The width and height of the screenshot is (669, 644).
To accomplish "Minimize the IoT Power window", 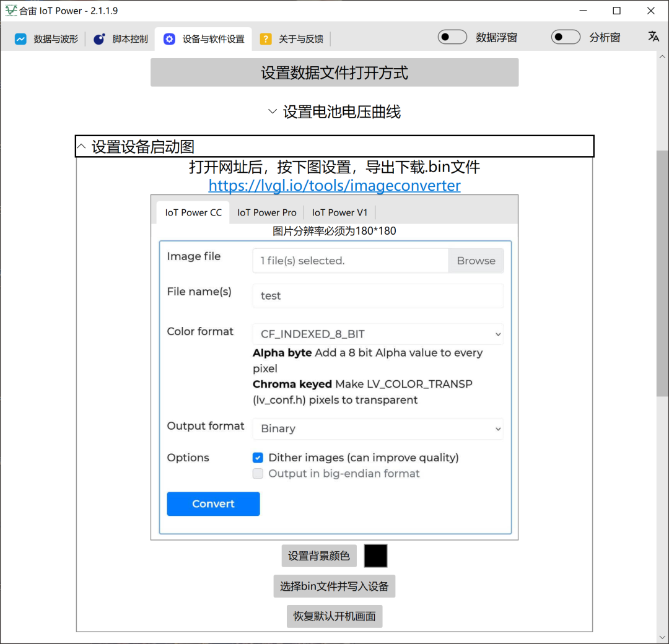I will coord(584,11).
